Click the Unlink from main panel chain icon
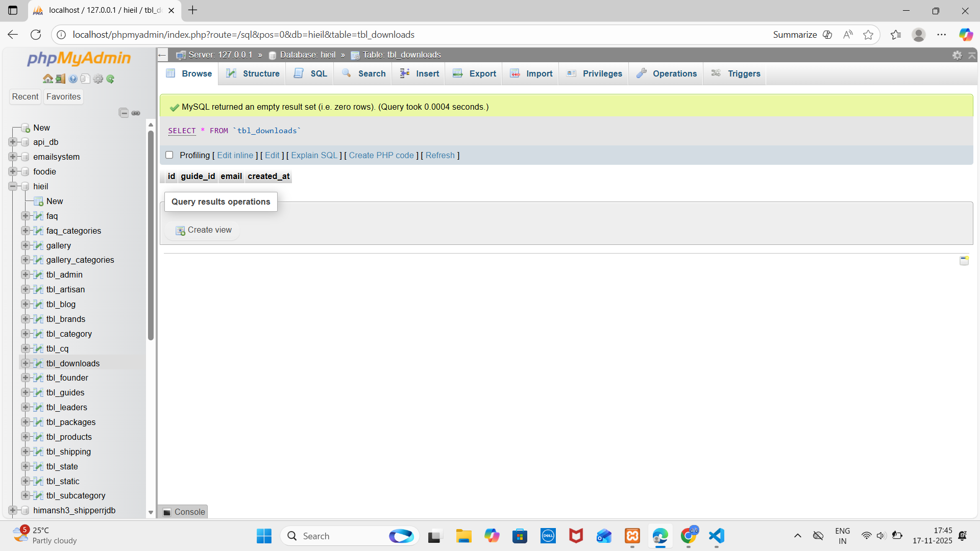This screenshot has height=551, width=980. click(x=136, y=113)
